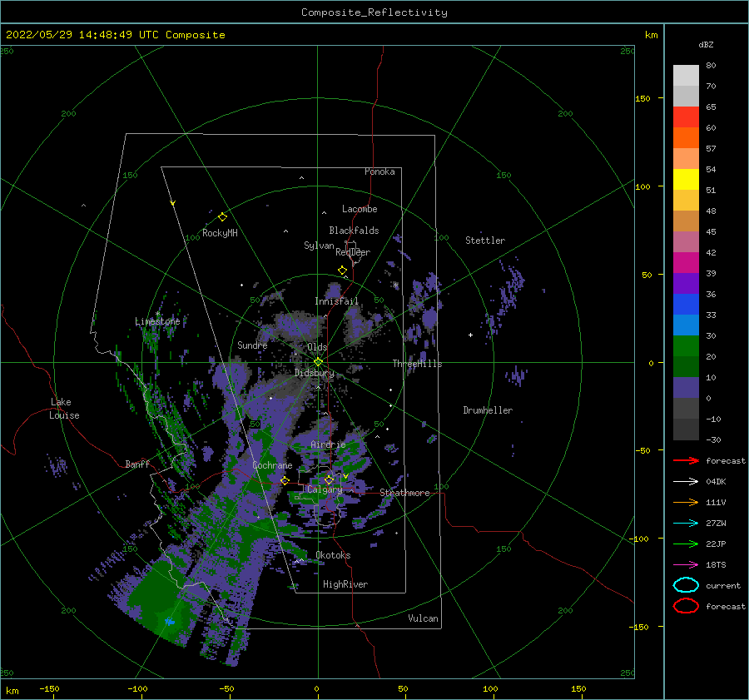Click the yellow chevron marker east of Calgary
Screen dimensions: 749x700
(x=345, y=476)
